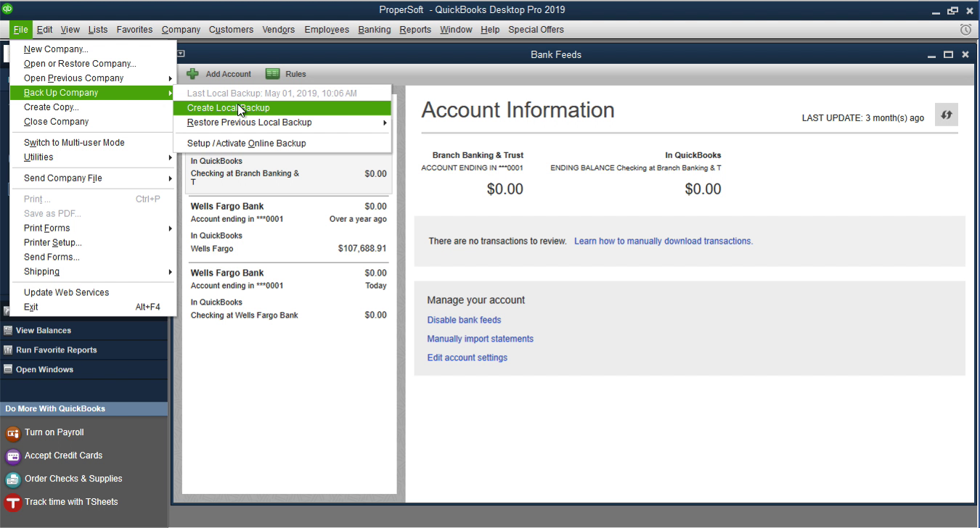980x528 pixels.
Task: Select the Checking at Wells Fargo Bank account
Action: pos(288,294)
